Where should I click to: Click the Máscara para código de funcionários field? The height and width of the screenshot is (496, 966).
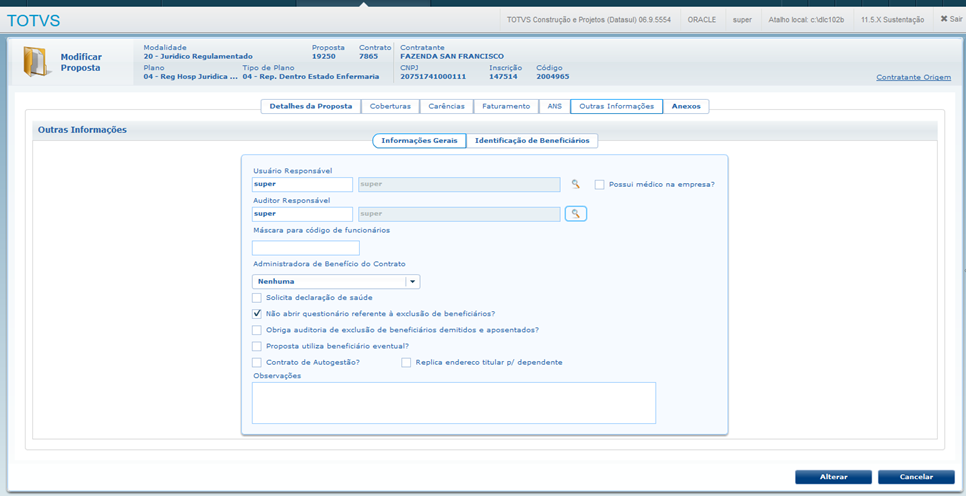[306, 248]
